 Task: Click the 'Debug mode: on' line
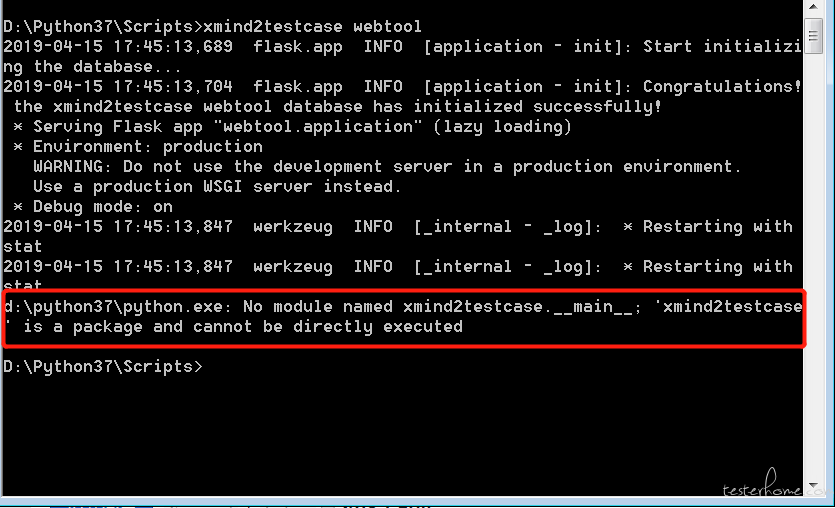(x=93, y=207)
